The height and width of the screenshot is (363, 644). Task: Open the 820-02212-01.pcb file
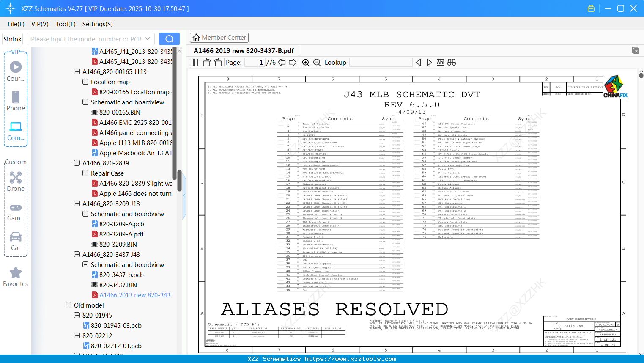click(x=112, y=346)
